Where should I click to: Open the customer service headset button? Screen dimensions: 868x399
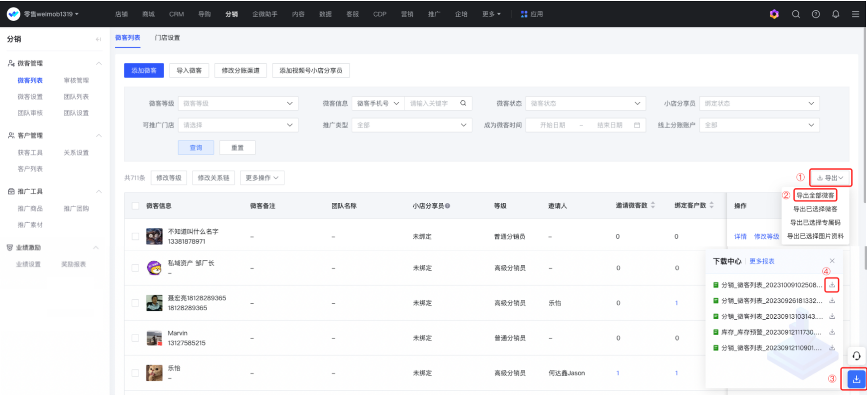(x=856, y=356)
